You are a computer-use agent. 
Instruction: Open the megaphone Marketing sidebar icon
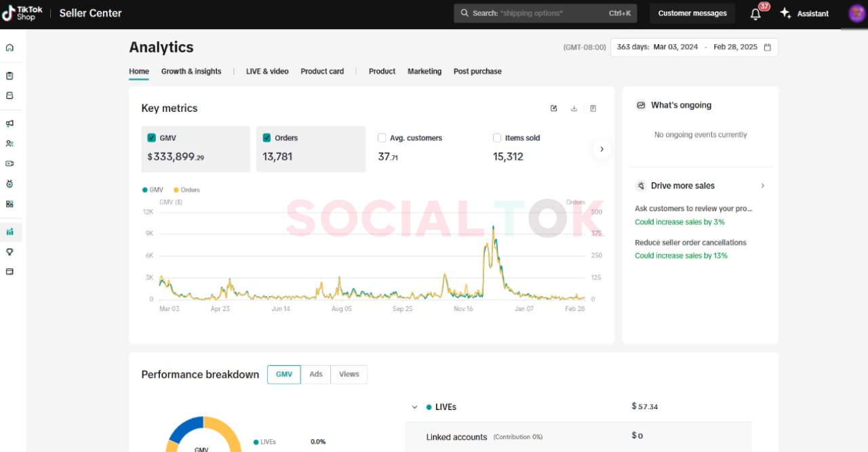point(9,123)
